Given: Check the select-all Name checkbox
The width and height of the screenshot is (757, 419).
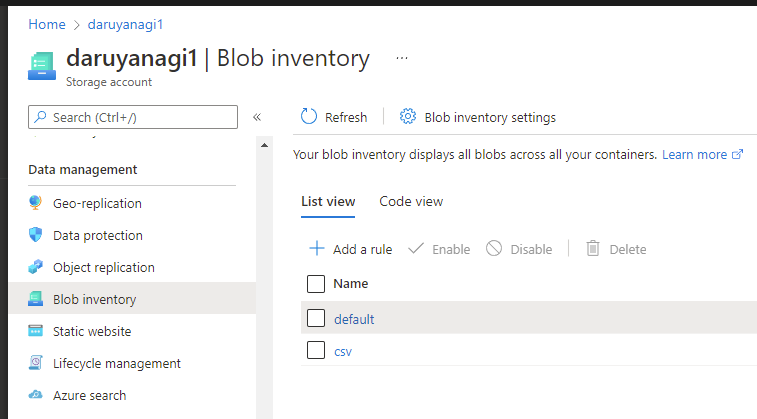Looking at the screenshot, I should click(316, 284).
